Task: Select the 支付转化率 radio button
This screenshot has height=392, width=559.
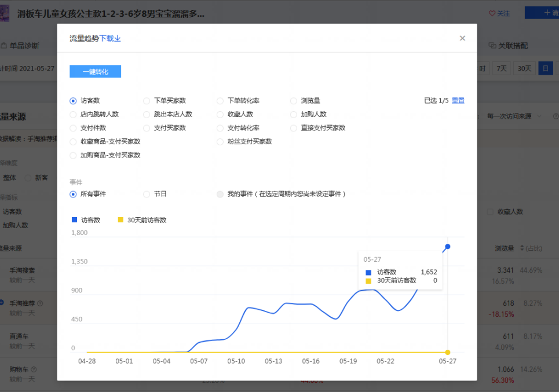Action: tap(220, 128)
